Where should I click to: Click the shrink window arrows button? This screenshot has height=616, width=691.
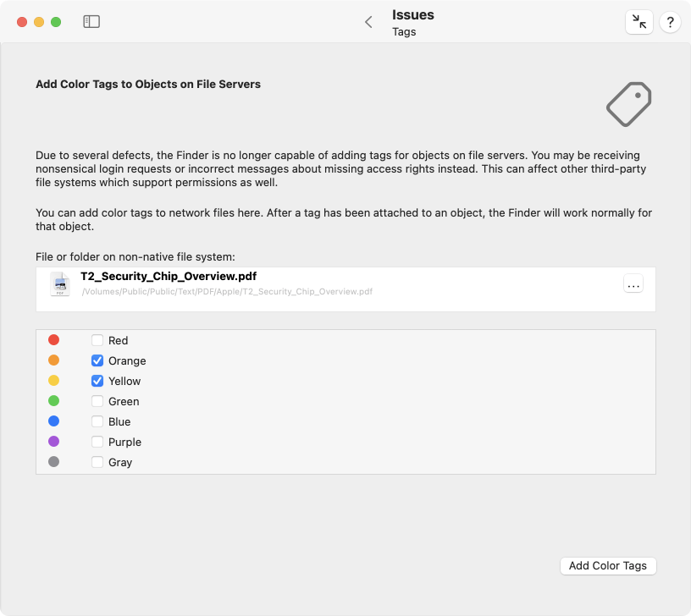pyautogui.click(x=638, y=21)
